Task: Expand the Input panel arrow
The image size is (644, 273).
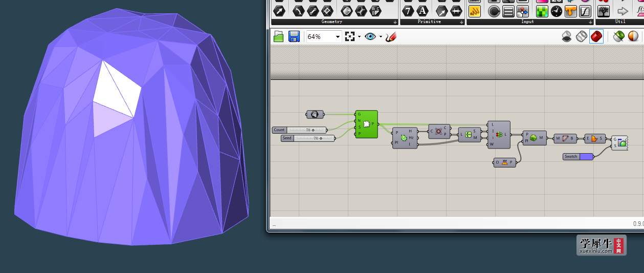Action: tap(590, 22)
